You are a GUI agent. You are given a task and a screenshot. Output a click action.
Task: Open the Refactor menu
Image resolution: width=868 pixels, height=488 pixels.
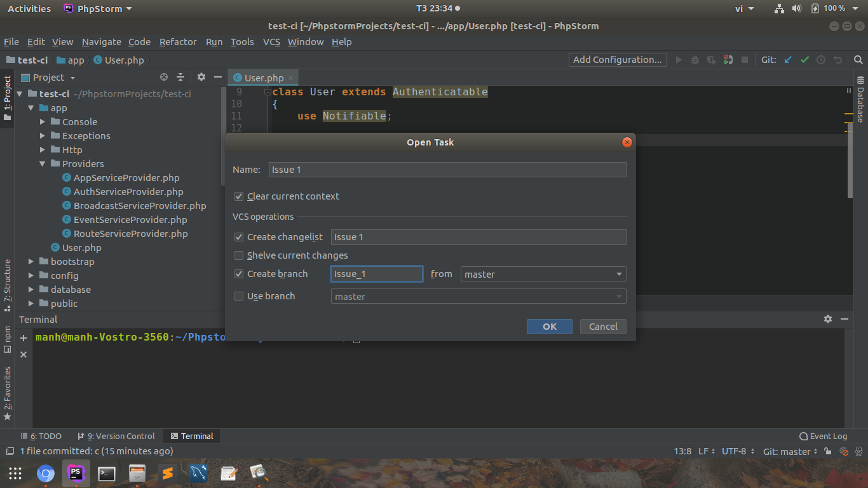point(178,42)
